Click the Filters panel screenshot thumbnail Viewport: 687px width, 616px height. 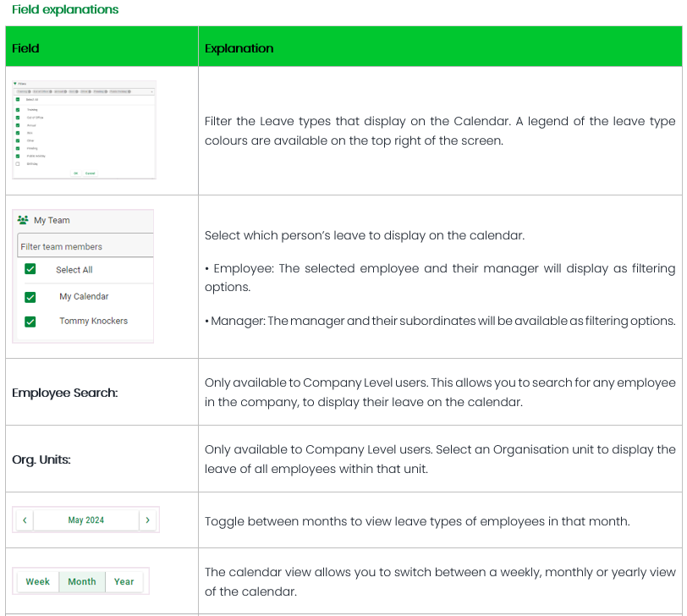[x=85, y=129]
